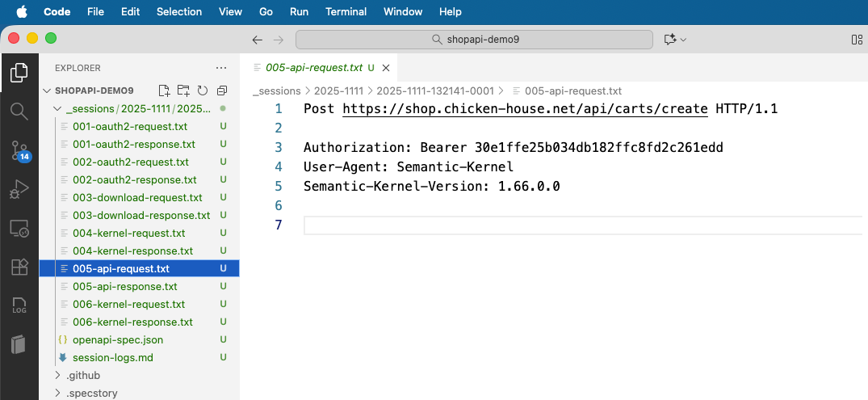Image resolution: width=868 pixels, height=400 pixels.
Task: Open the Remote Explorer view
Action: (x=19, y=229)
